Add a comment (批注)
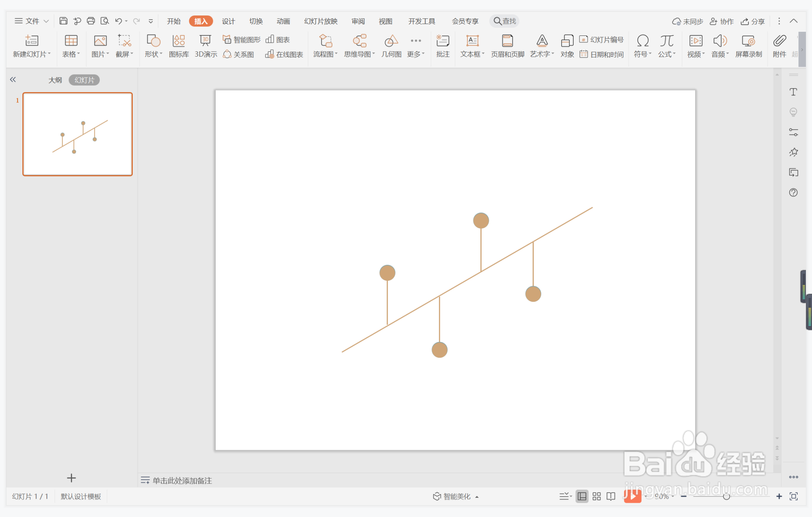812x517 pixels. coord(443,46)
